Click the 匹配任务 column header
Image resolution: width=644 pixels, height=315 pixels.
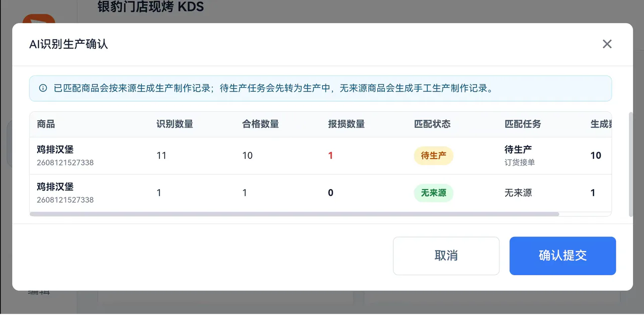point(523,124)
